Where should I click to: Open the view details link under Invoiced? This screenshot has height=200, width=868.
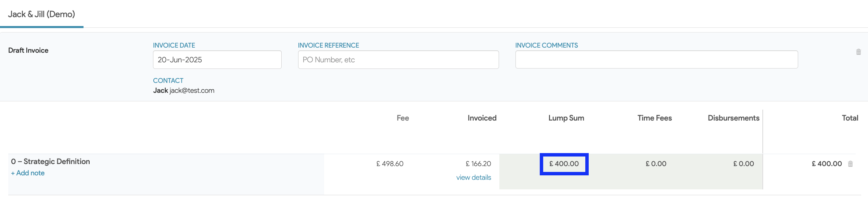pyautogui.click(x=473, y=177)
